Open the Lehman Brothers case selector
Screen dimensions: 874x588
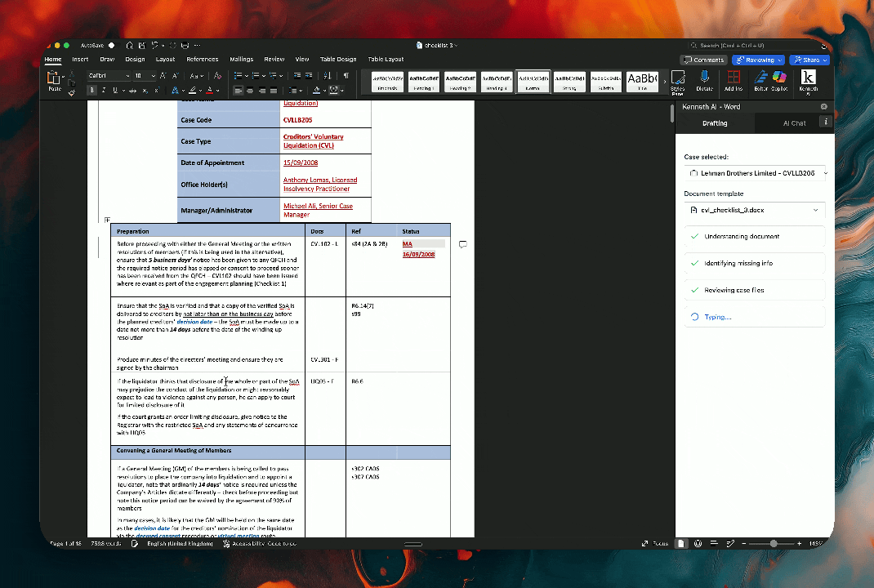[x=756, y=172]
